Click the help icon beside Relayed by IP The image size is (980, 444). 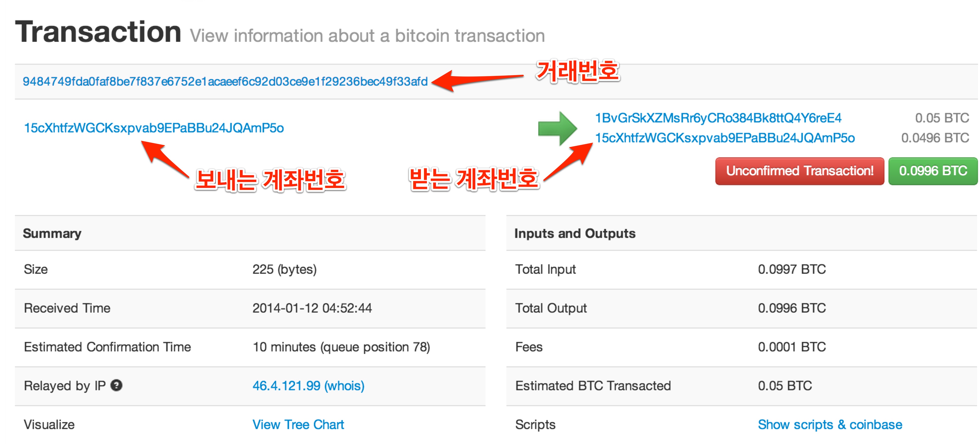point(116,385)
